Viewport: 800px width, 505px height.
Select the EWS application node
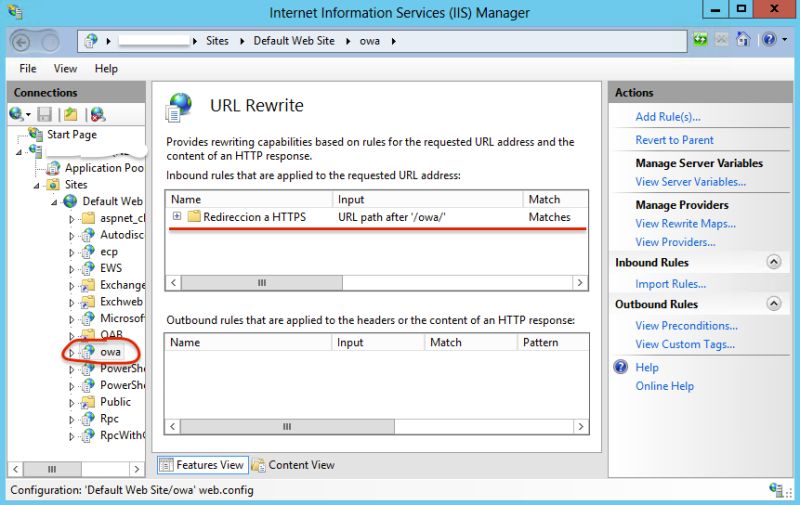tap(111, 268)
